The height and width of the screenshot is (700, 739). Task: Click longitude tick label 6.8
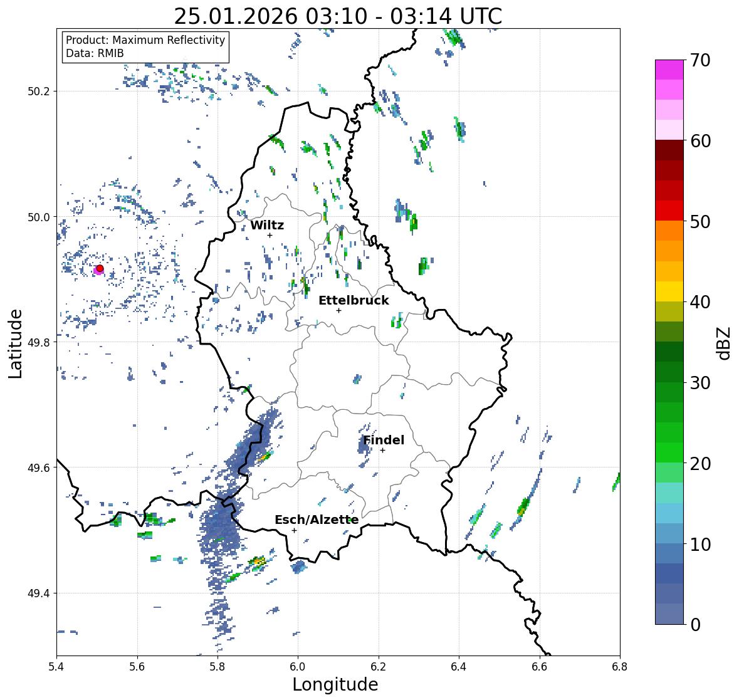620,667
